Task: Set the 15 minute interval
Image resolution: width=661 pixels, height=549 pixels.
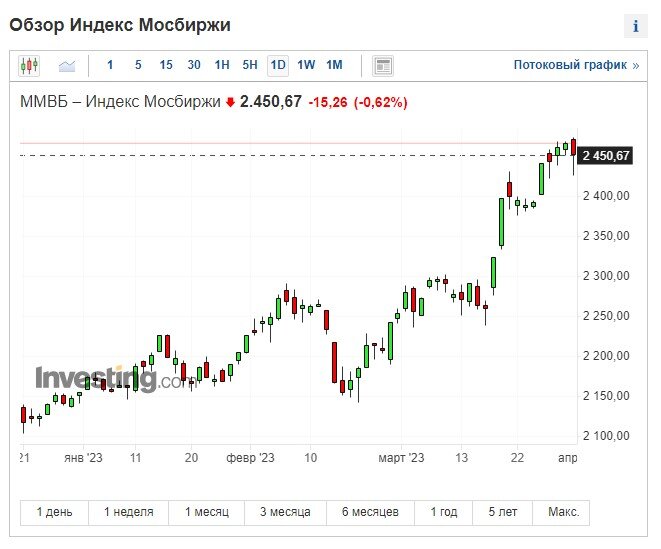Action: click(166, 65)
